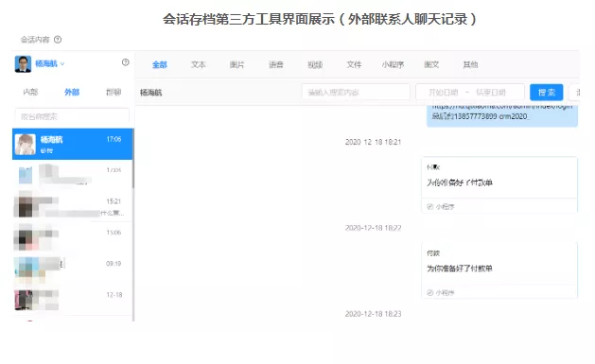The height and width of the screenshot is (364, 595).
Task: Click the 杨海航 chat header name
Action: tap(151, 93)
